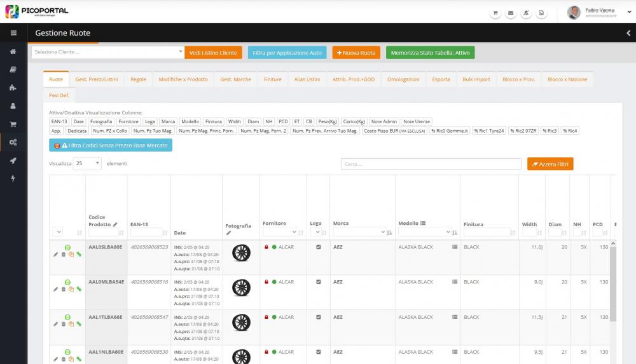Open the user icon in the sidebar
Screen dimensions: 636x364
point(13,106)
